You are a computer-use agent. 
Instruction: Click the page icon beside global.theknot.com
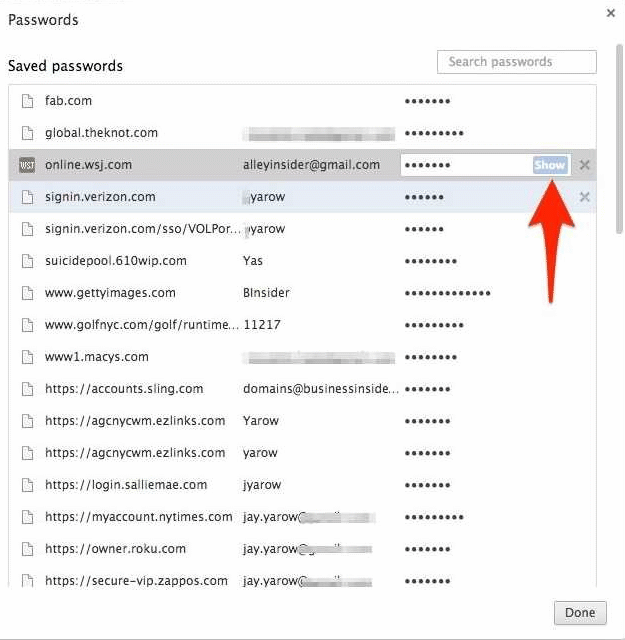point(27,133)
